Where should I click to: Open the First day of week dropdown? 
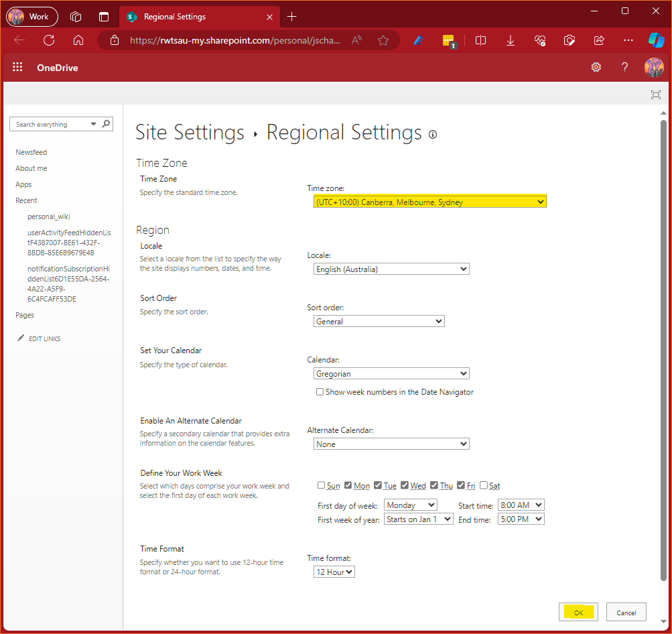(410, 505)
